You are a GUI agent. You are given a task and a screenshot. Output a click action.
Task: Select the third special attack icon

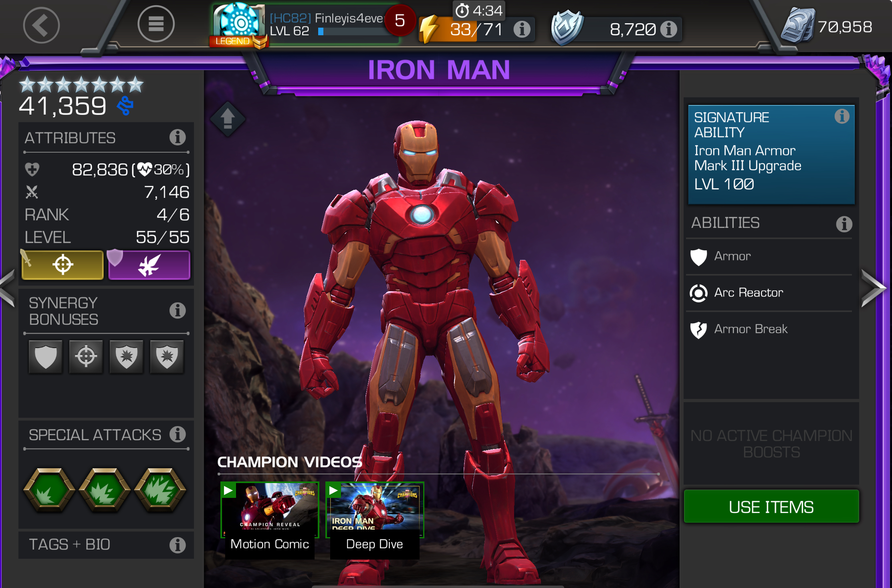pyautogui.click(x=160, y=490)
